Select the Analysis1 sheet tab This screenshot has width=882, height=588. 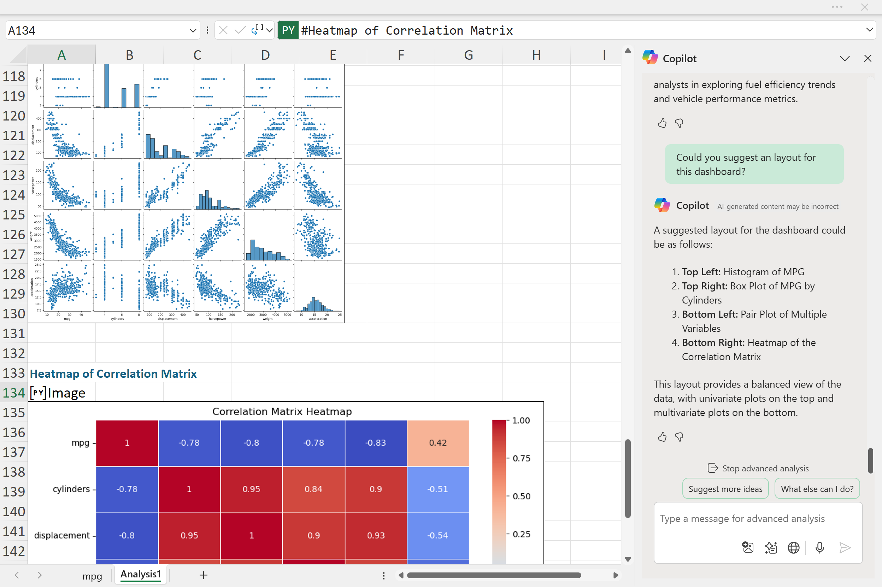(141, 575)
